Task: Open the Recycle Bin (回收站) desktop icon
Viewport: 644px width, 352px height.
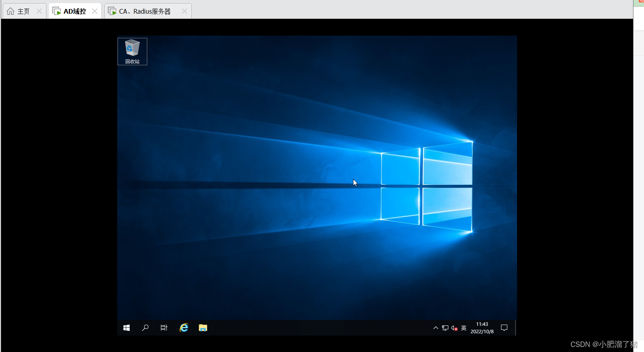Action: tap(132, 52)
